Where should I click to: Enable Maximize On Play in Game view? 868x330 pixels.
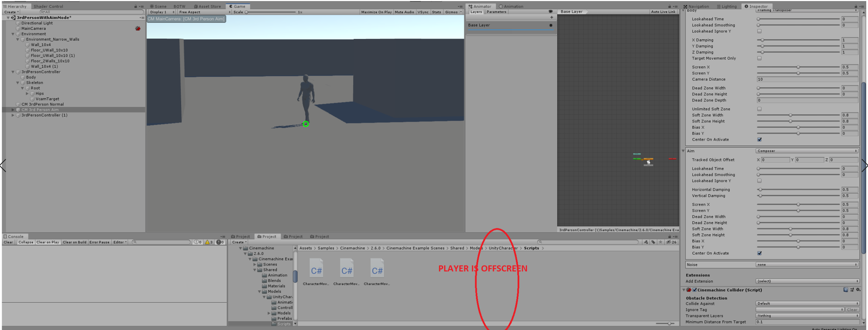(x=376, y=12)
